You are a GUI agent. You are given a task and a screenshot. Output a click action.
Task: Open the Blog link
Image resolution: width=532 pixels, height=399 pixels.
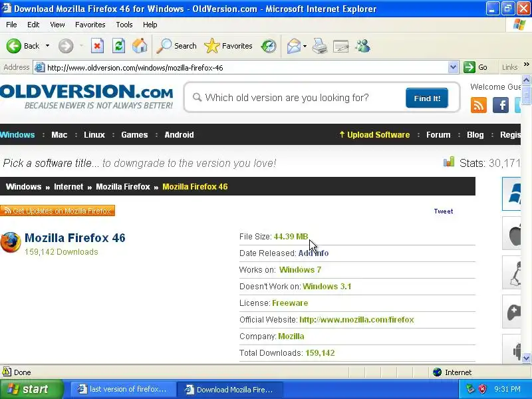(x=475, y=135)
